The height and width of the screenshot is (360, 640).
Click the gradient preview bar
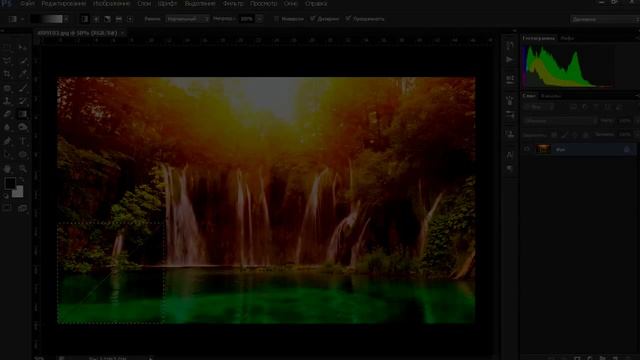coord(47,19)
